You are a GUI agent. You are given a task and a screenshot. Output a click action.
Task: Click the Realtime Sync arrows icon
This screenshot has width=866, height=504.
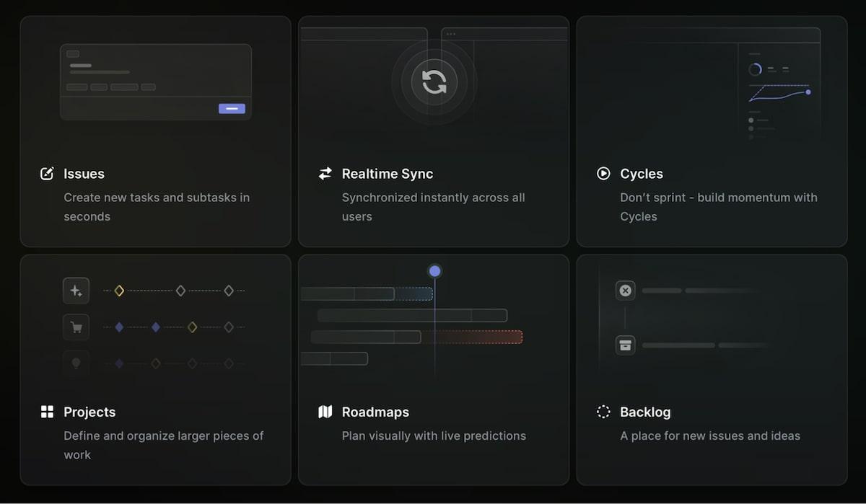pos(325,174)
